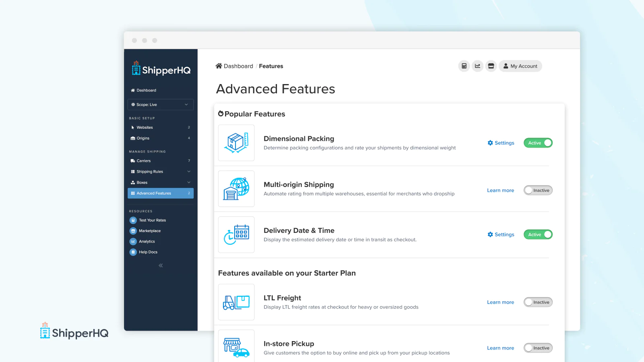This screenshot has width=644, height=362.
Task: Expand the Boxes sidebar chevron
Action: 189,183
